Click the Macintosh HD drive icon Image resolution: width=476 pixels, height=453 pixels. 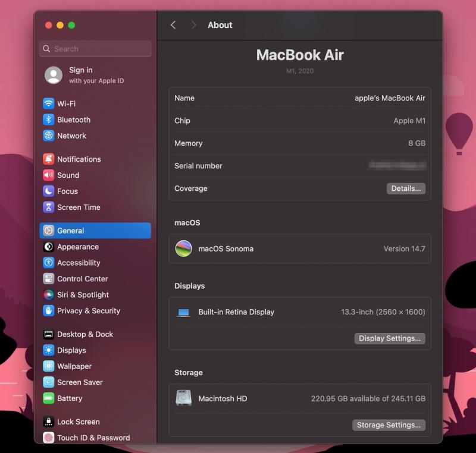183,398
